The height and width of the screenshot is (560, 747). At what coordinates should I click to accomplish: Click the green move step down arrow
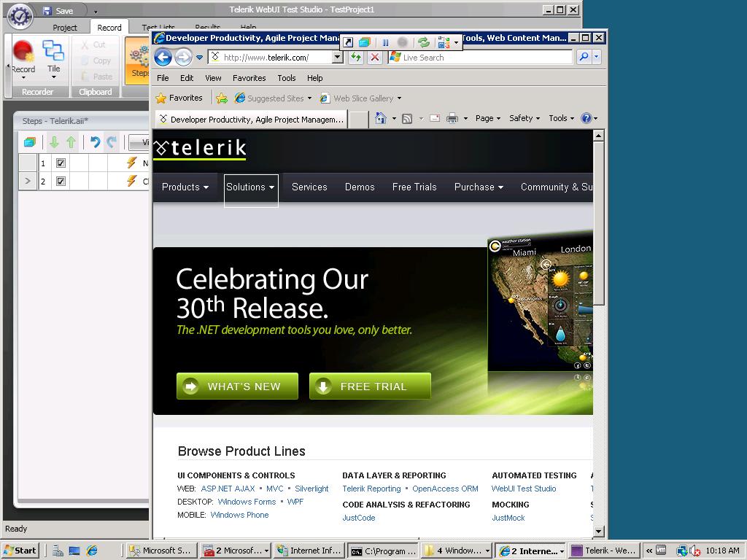tap(54, 142)
